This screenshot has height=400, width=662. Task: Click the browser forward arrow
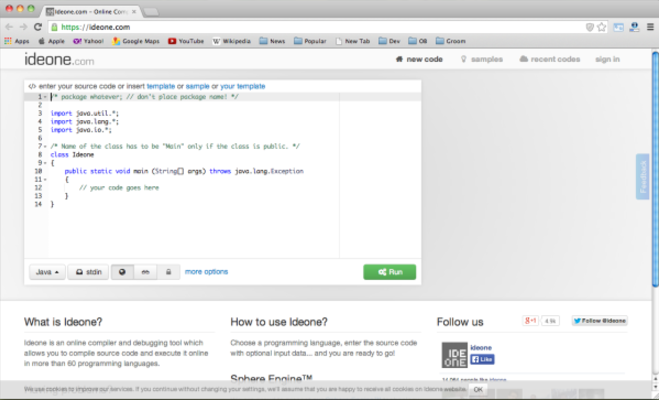pos(23,27)
